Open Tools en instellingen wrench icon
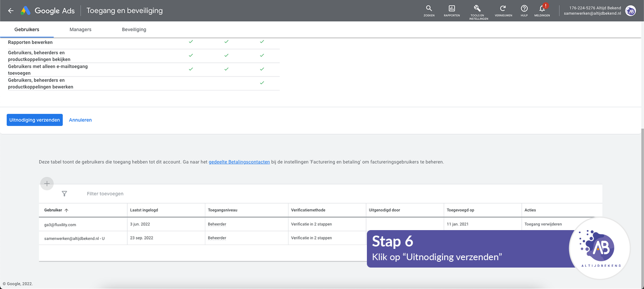Viewport: 644px width, 289px height. (x=477, y=9)
